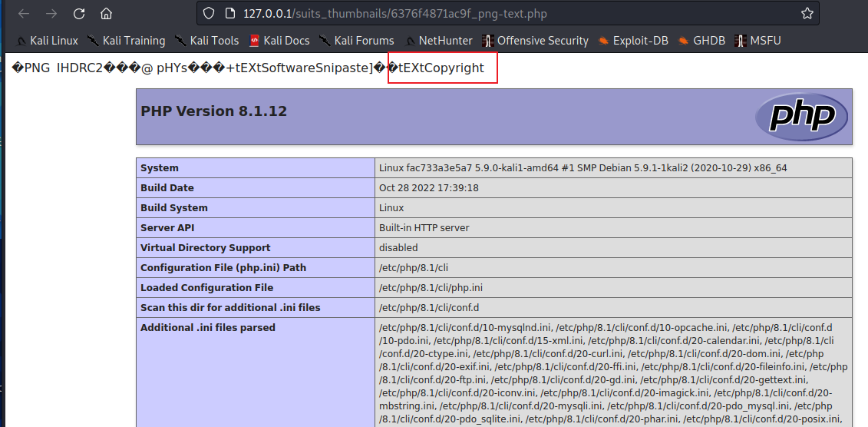The width and height of the screenshot is (868, 427).
Task: Click the 'Oct 28 2022 17:39:18' value
Action: point(428,187)
